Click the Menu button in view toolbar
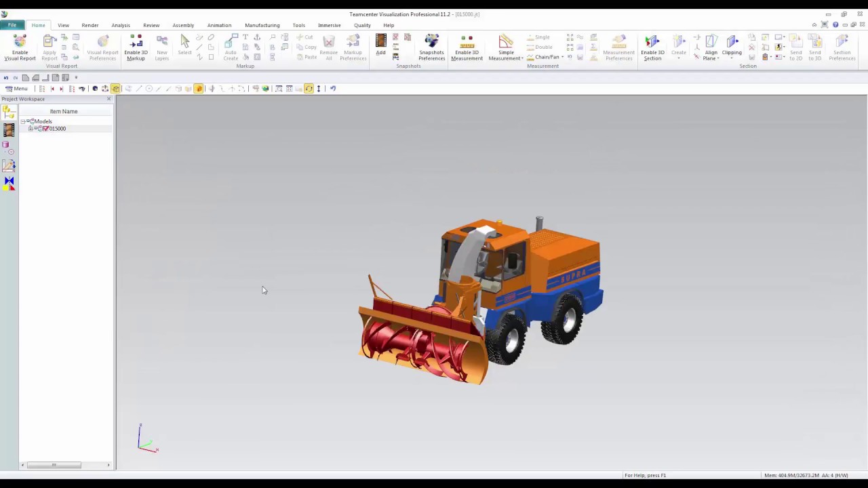Screen dimensions: 868x488 16,89
